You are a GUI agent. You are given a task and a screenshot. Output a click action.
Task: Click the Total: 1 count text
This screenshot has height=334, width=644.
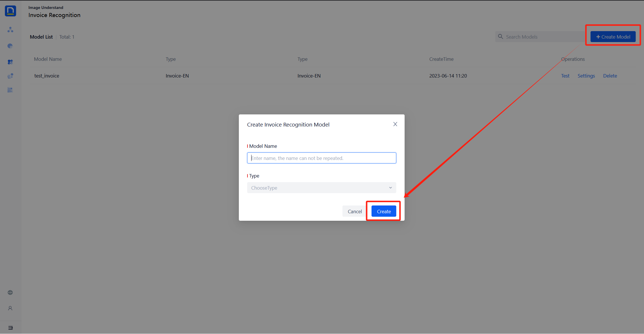pyautogui.click(x=67, y=37)
